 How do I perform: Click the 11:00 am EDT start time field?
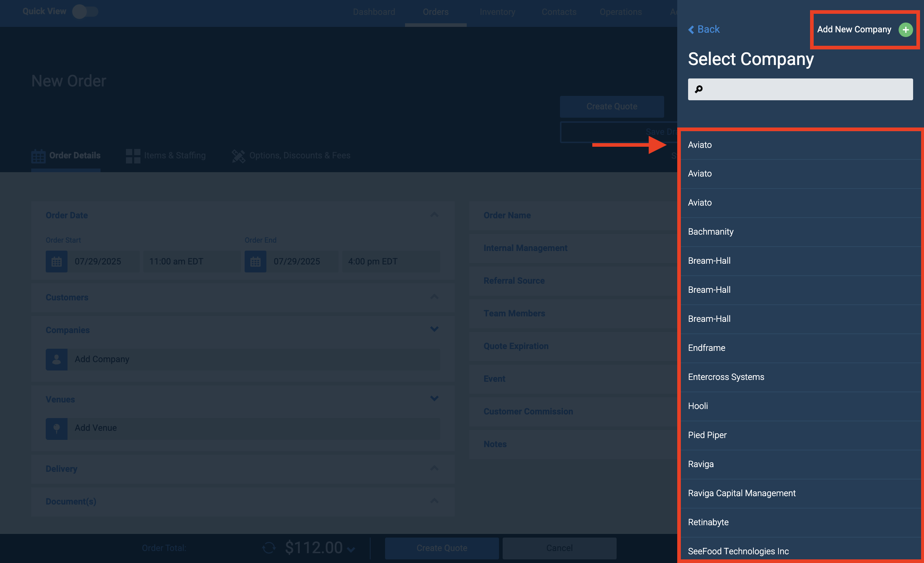[192, 261]
